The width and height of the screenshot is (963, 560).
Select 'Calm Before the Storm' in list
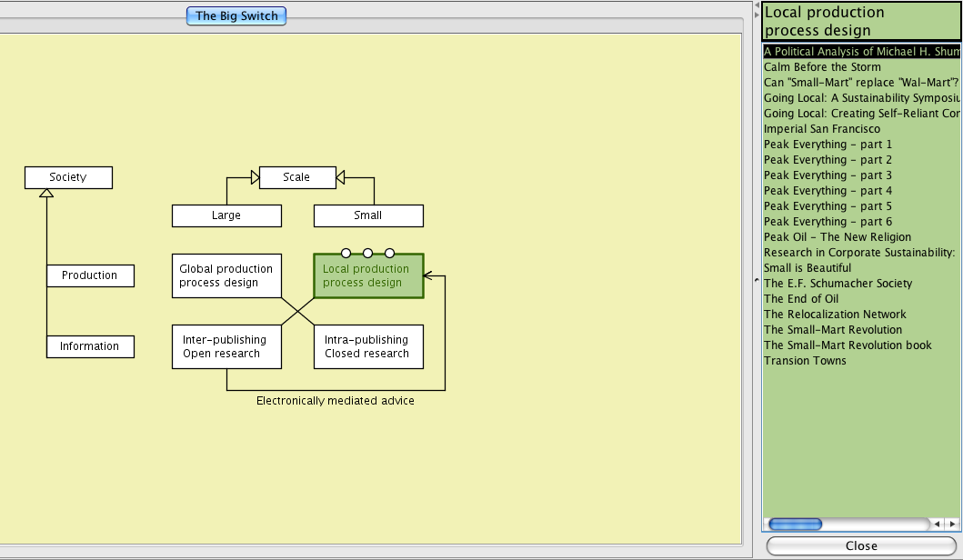(822, 67)
